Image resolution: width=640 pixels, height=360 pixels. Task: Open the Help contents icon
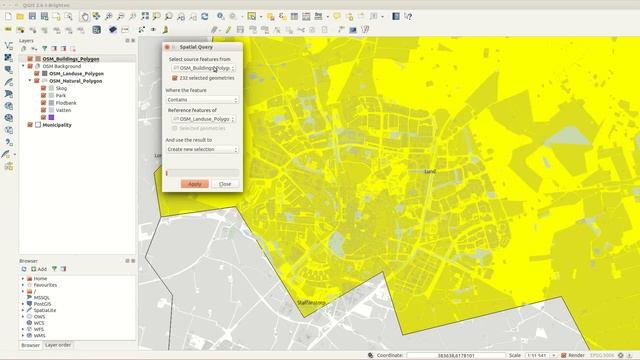[396, 16]
